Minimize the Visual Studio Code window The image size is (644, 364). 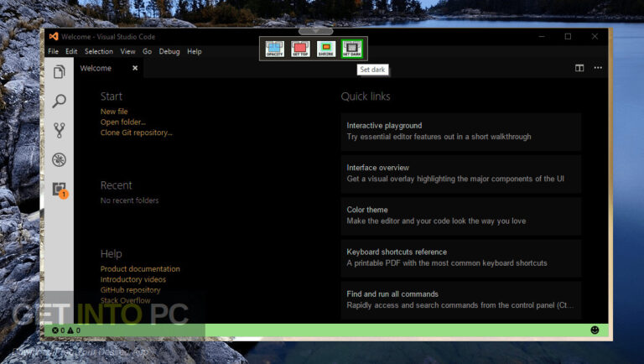point(542,37)
